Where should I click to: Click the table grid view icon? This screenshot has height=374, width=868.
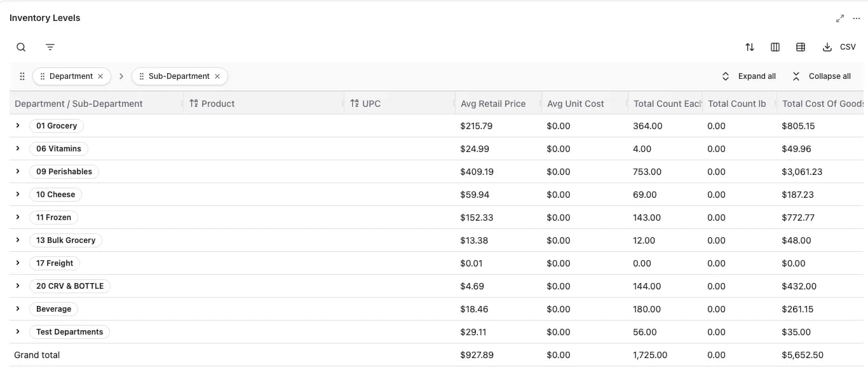[x=801, y=47]
